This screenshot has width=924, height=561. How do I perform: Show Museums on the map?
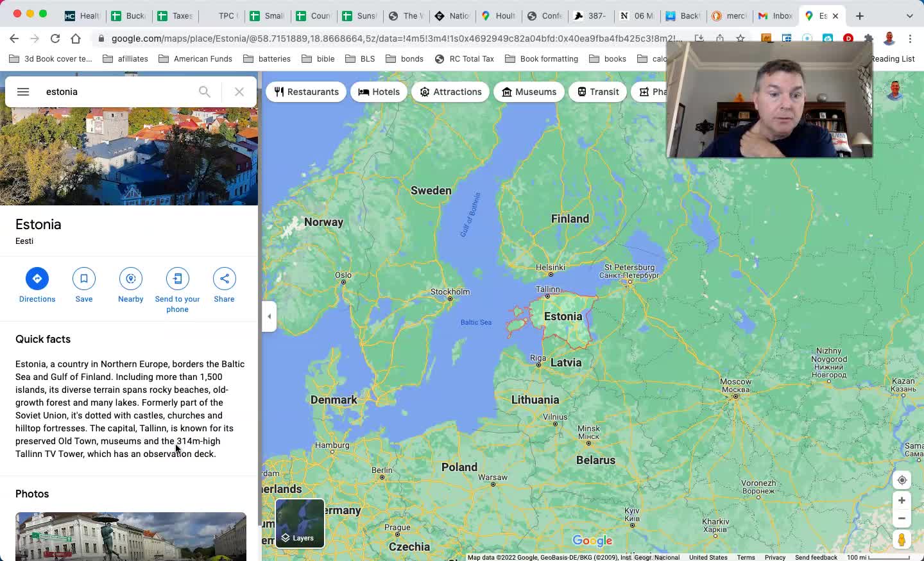529,92
